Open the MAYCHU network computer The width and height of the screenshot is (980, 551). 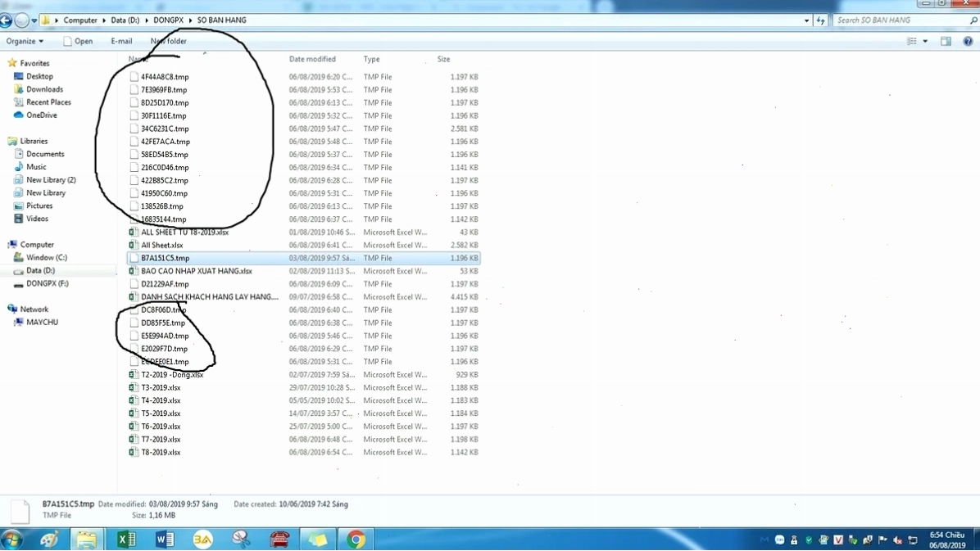[42, 323]
